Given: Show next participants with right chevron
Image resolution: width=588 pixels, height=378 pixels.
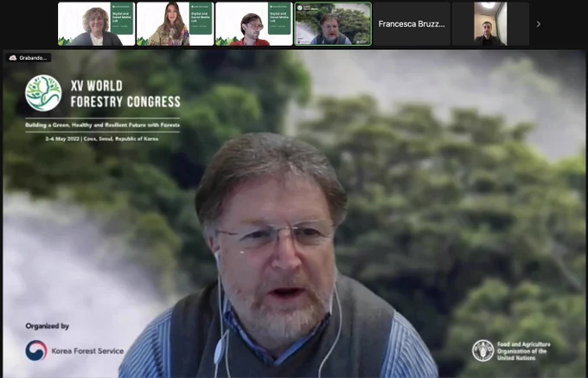Looking at the screenshot, I should (x=539, y=24).
